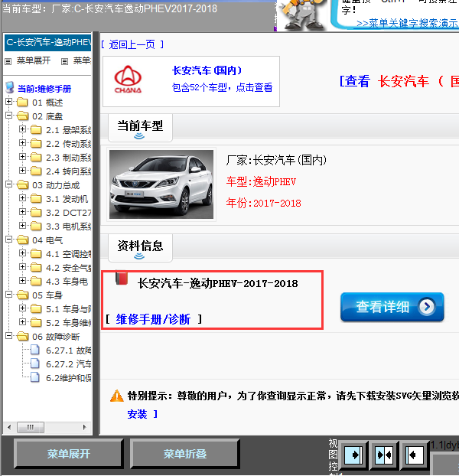Click the 6.2维护和保 document icon
This screenshot has width=459, height=476.
click(35, 377)
